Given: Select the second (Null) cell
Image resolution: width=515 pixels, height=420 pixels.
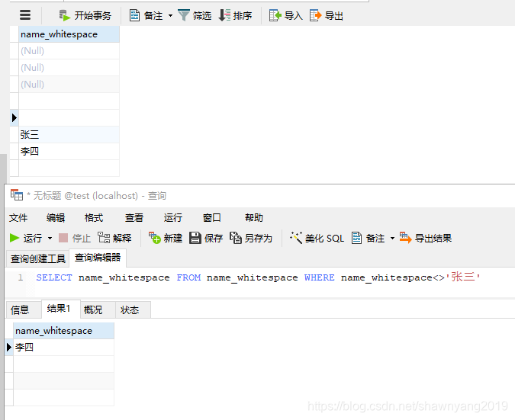Looking at the screenshot, I should [x=69, y=68].
